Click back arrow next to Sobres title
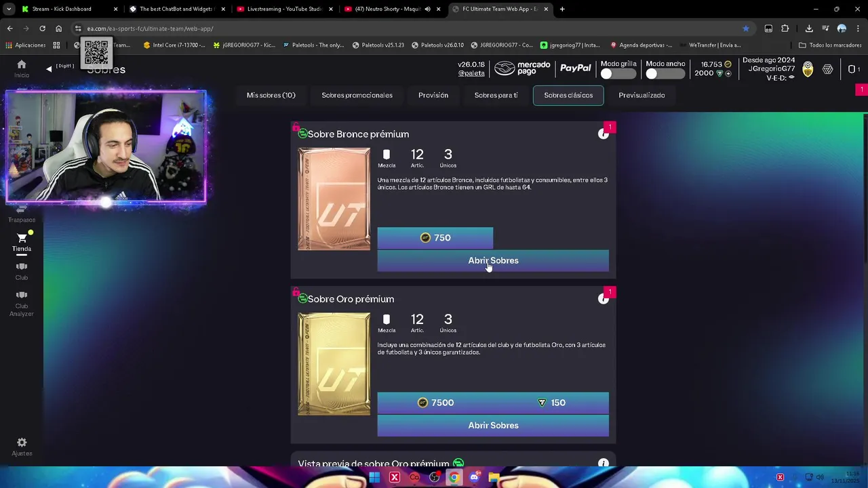 (49, 69)
